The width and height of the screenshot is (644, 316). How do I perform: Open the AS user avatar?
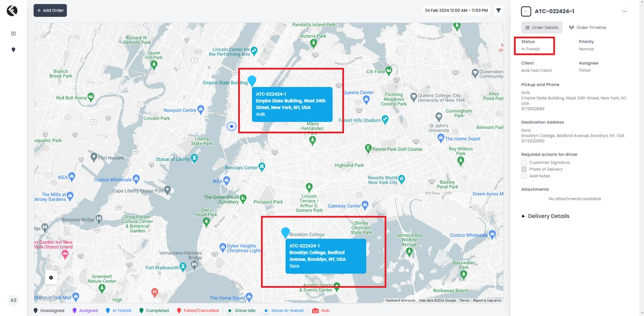tap(13, 301)
